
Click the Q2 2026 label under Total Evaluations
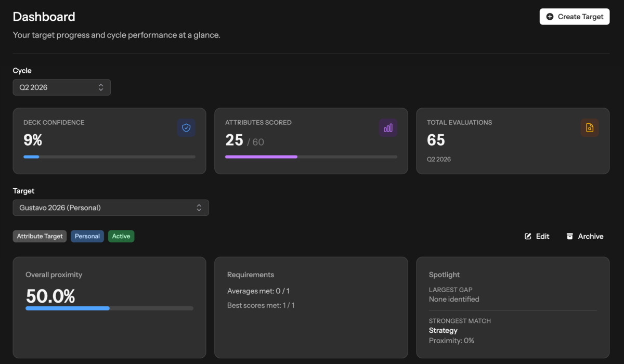click(x=439, y=159)
